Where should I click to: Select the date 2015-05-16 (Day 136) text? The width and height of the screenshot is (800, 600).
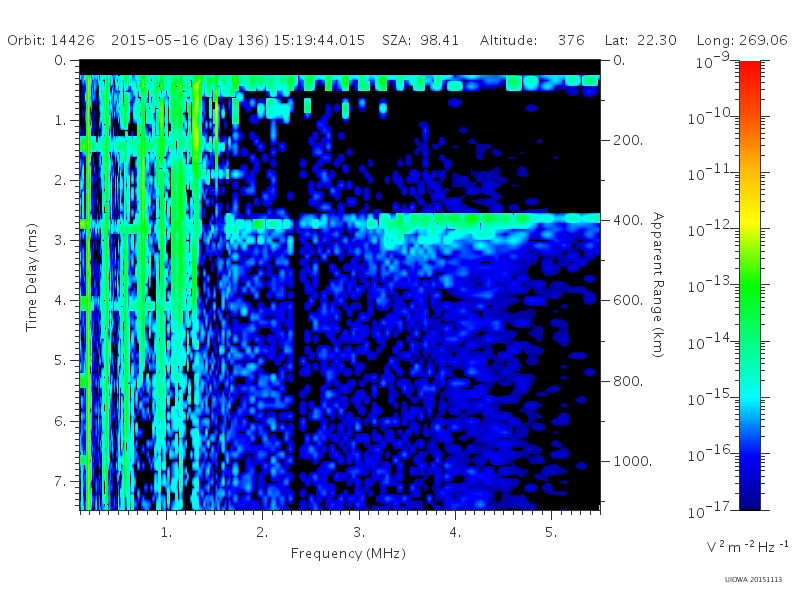pos(190,40)
